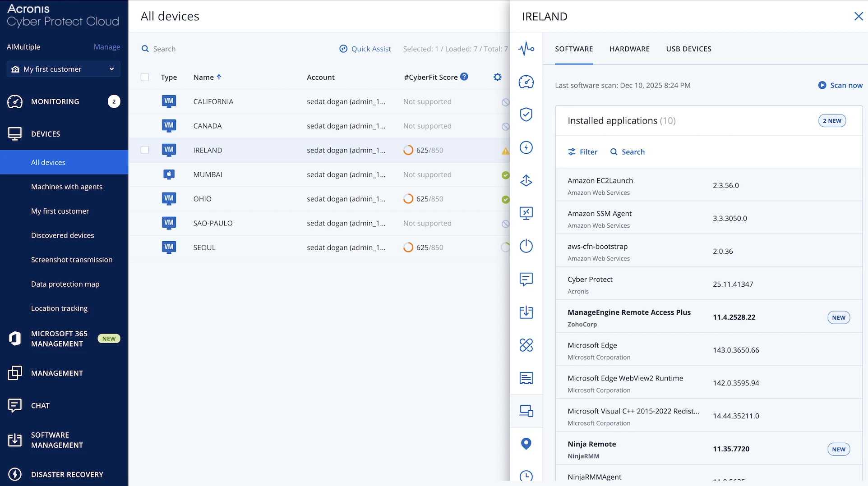Click the remote desktop monitor icon in IRELAND panel
Image resolution: width=868 pixels, height=486 pixels.
[x=526, y=213]
